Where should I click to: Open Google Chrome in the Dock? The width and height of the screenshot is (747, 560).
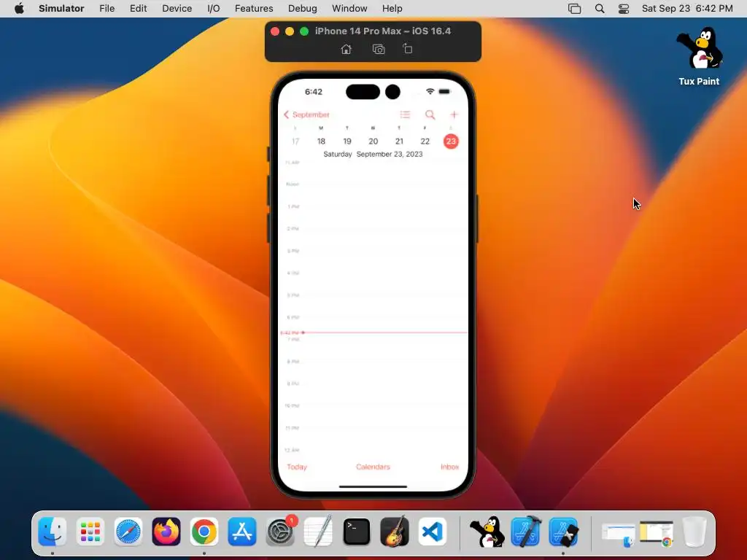tap(204, 532)
